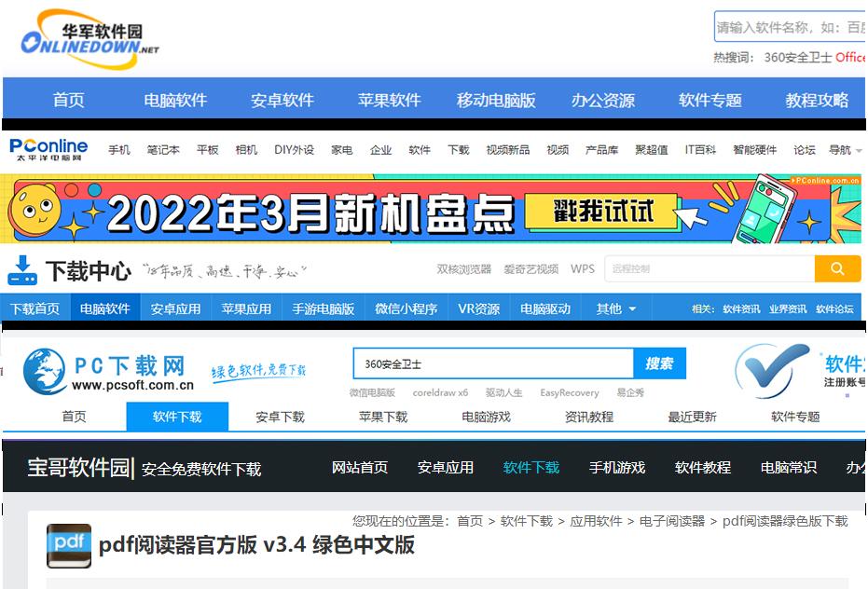Viewport: 868px width, 589px height.
Task: Select the 下载首页 tab
Action: (34, 308)
